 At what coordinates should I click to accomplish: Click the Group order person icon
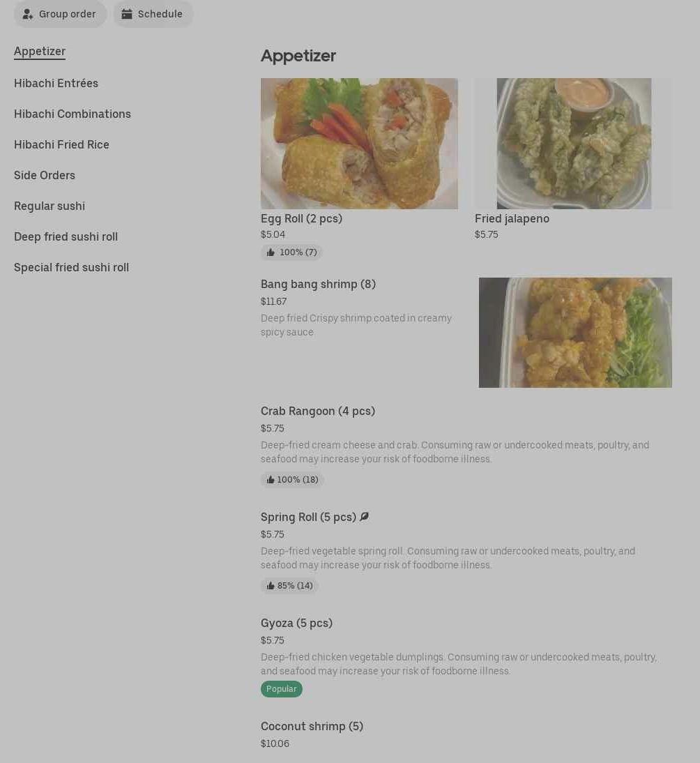pyautogui.click(x=28, y=14)
